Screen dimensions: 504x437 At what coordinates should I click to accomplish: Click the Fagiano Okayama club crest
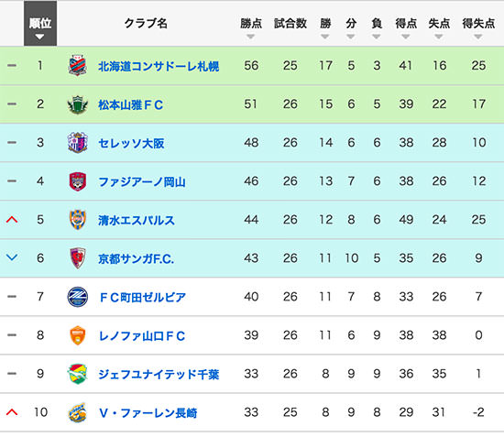(x=78, y=181)
